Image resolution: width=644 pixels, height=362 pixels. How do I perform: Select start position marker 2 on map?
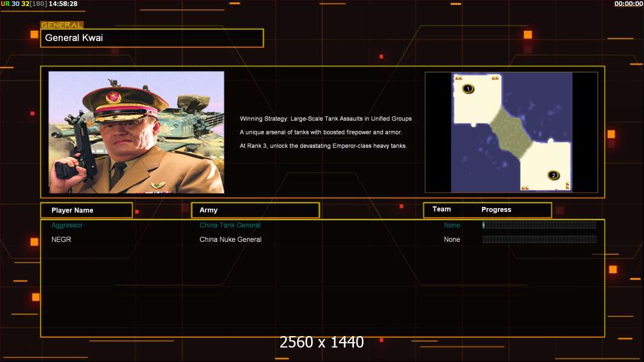553,175
